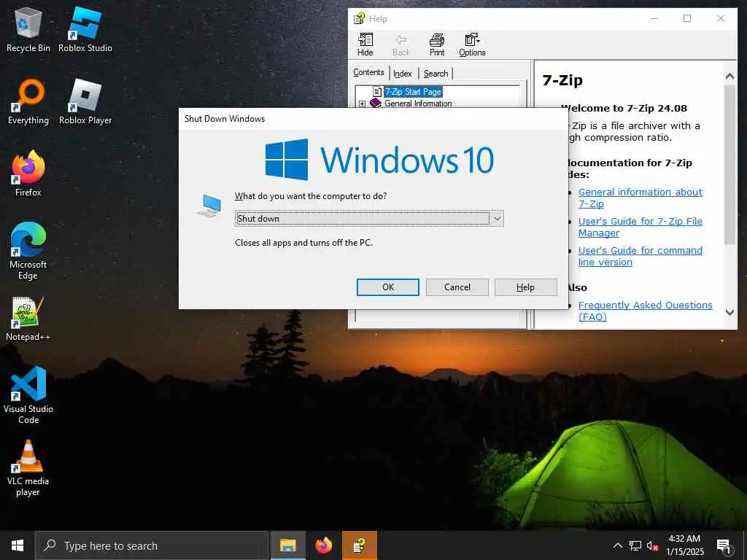This screenshot has width=747, height=560.
Task: Click the muted volume tray icon
Action: [x=652, y=545]
